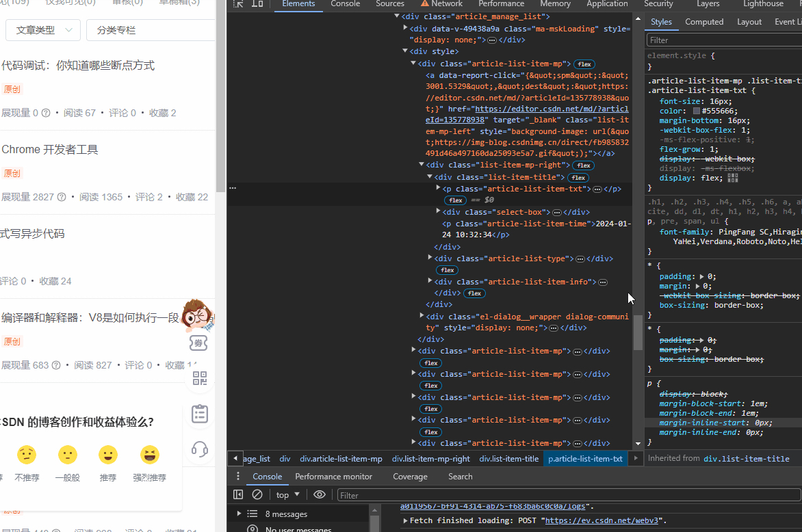Toggle the device toolbar icon
The width and height of the screenshot is (802, 532).
[x=257, y=4]
